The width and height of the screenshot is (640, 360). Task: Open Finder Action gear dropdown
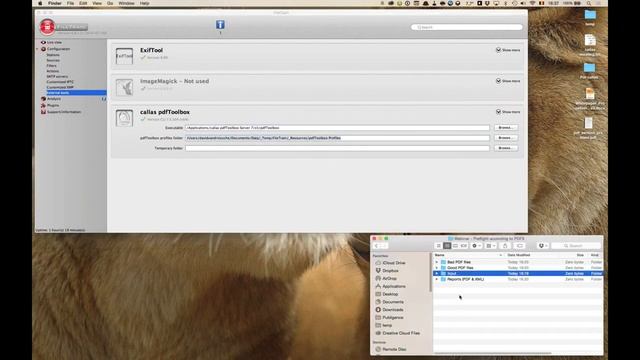476,246
